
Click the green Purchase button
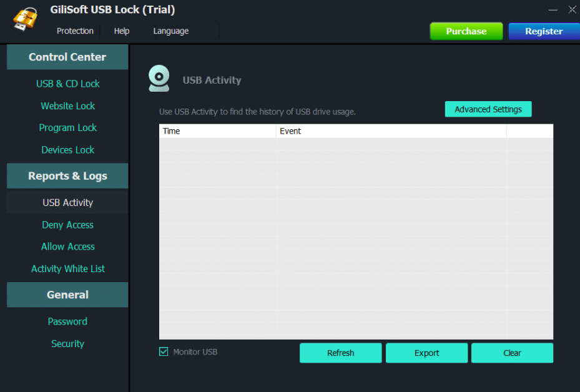tap(466, 31)
